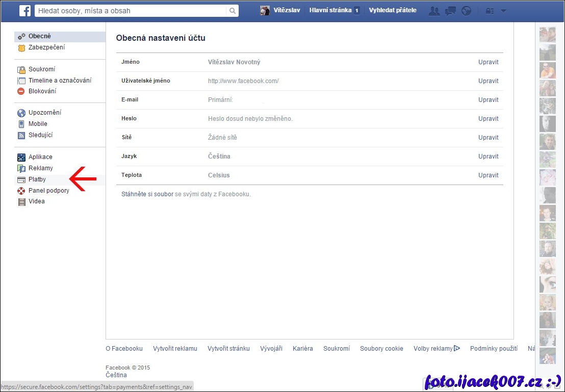Viewport: 565px width, 392px height.
Task: Open the notifications globe icon
Action: (x=466, y=11)
